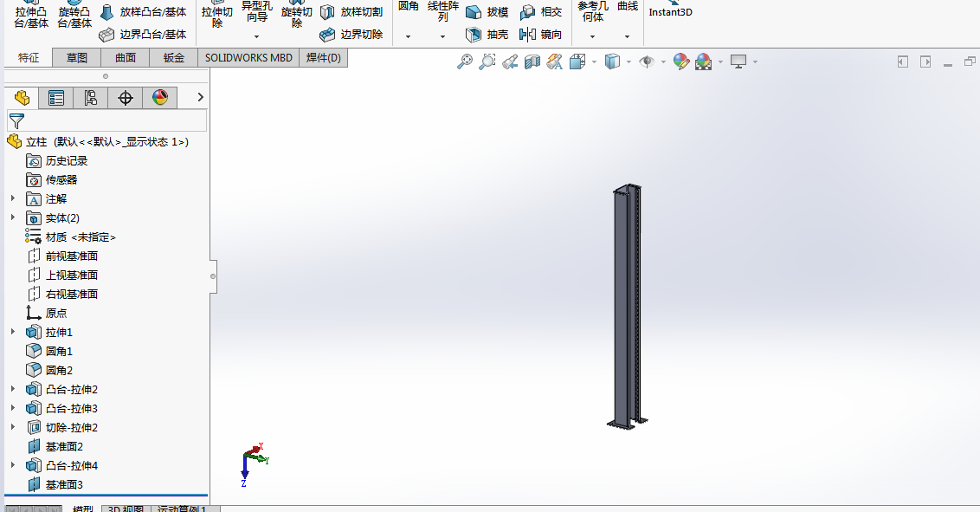Open the 曲线 curves tool
The height and width of the screenshot is (512, 980).
pyautogui.click(x=628, y=6)
